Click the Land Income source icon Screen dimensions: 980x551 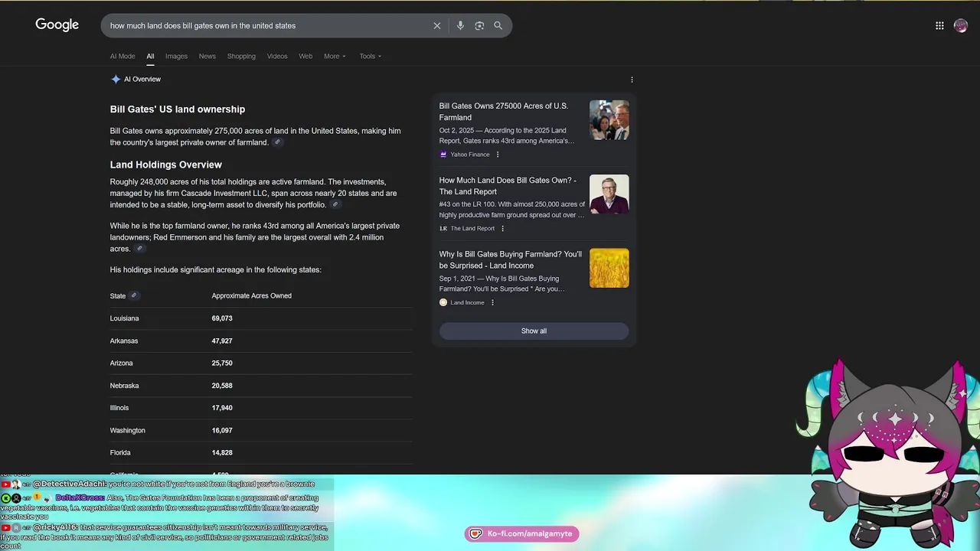pos(443,302)
